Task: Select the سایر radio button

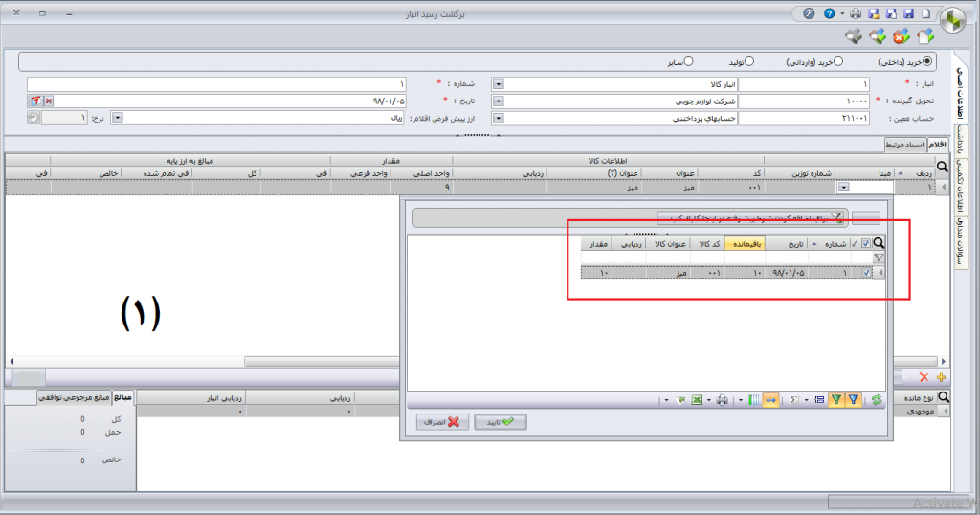Action: pyautogui.click(x=688, y=61)
